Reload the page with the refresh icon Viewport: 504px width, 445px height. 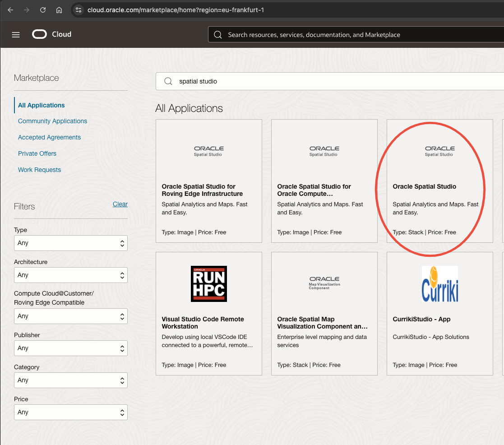pyautogui.click(x=43, y=9)
